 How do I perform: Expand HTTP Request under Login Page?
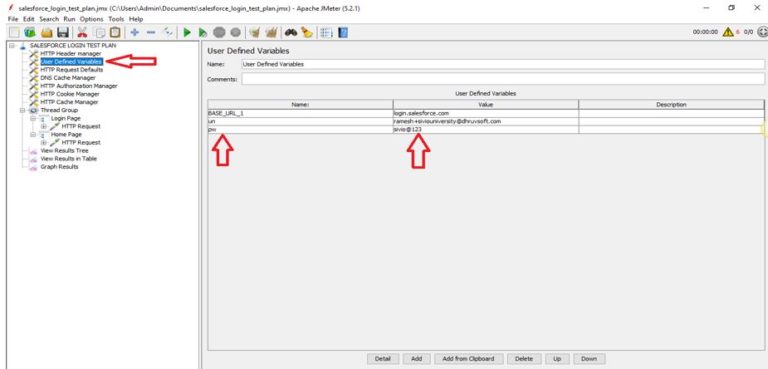[x=44, y=126]
